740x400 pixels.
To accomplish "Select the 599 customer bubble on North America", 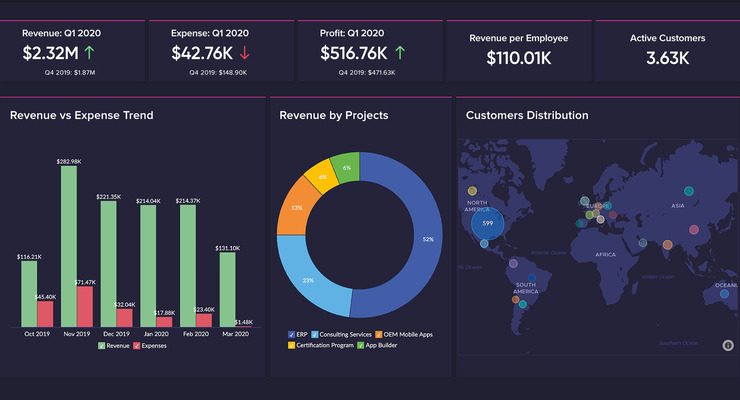I will [488, 224].
